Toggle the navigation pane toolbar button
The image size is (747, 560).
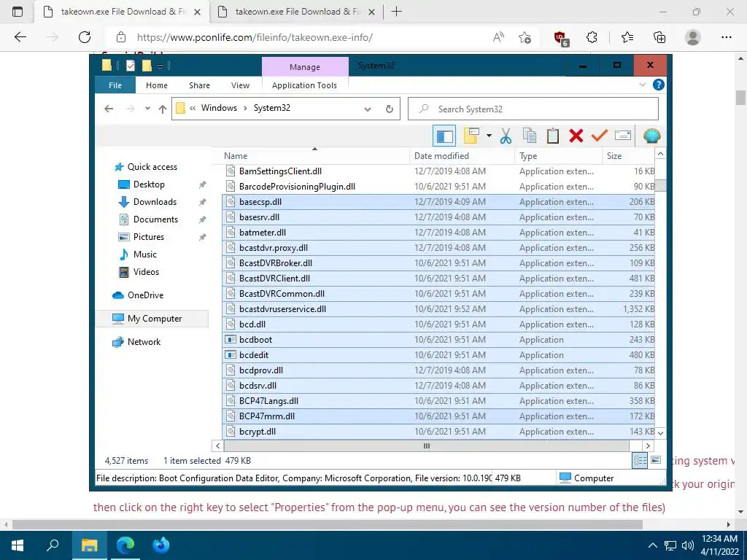pos(444,136)
